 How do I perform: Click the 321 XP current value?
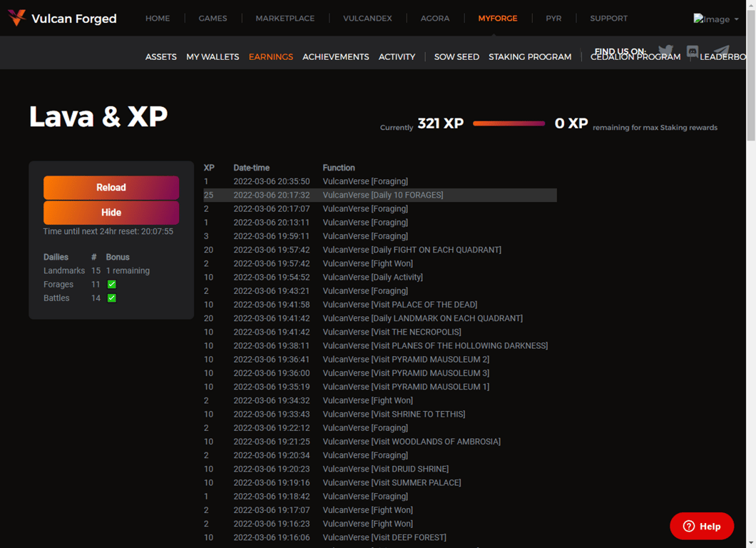440,123
